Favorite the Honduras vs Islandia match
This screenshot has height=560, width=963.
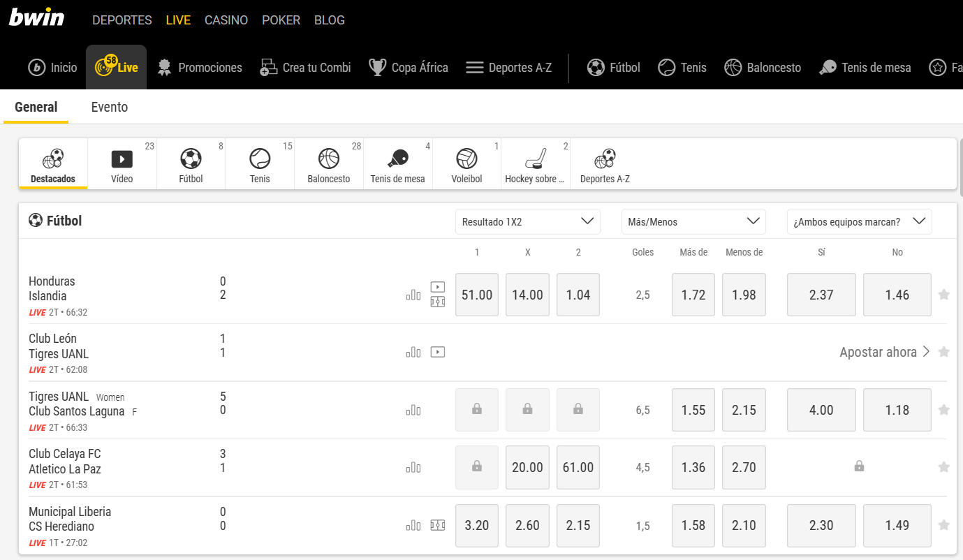click(944, 295)
